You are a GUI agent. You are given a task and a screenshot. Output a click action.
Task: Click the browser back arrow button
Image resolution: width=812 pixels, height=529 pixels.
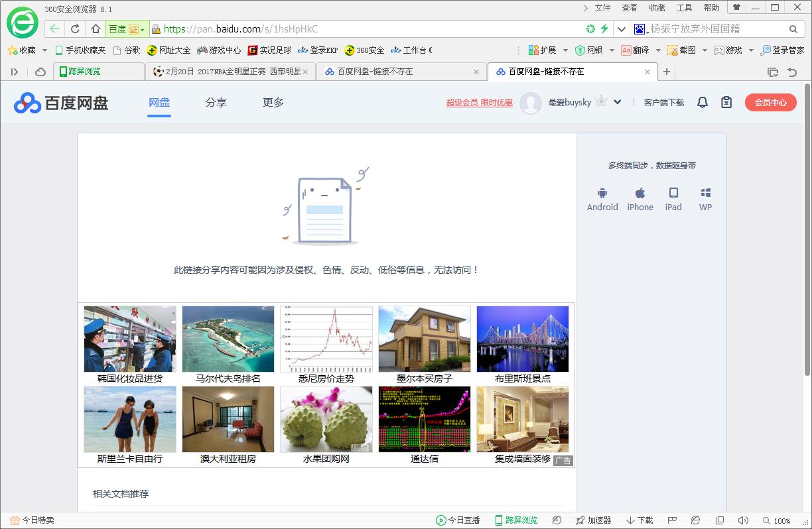55,29
